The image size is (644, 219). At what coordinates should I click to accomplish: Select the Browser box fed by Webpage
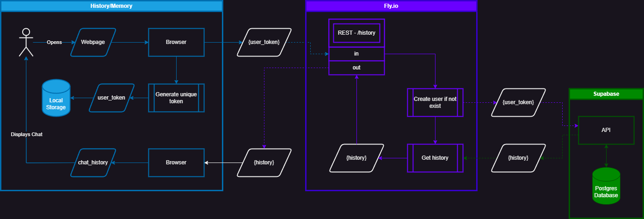pos(176,42)
